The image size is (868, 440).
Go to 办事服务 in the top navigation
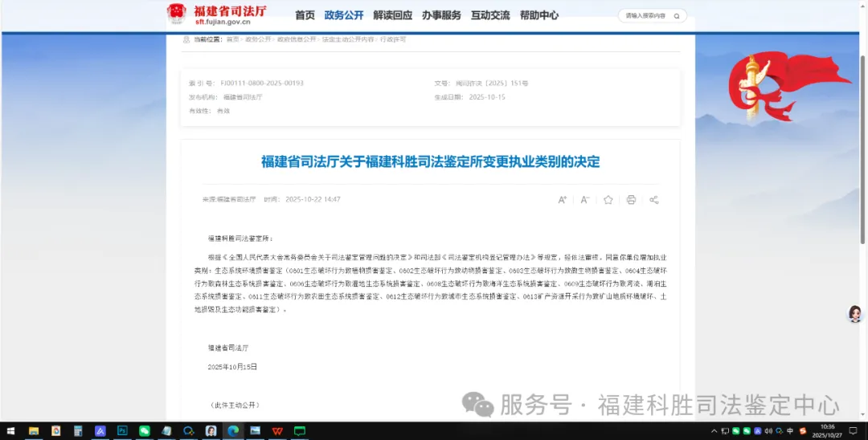pos(441,15)
